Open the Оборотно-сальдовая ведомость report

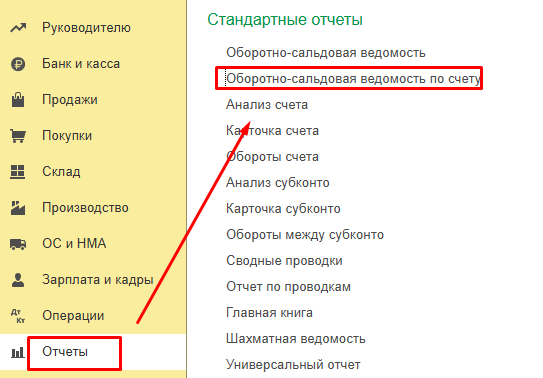point(326,53)
